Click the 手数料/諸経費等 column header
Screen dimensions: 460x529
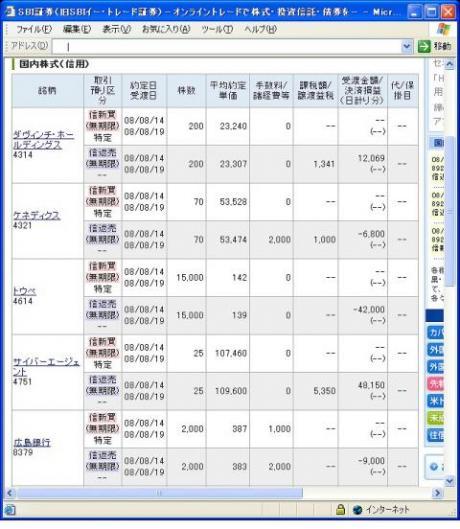coord(271,90)
